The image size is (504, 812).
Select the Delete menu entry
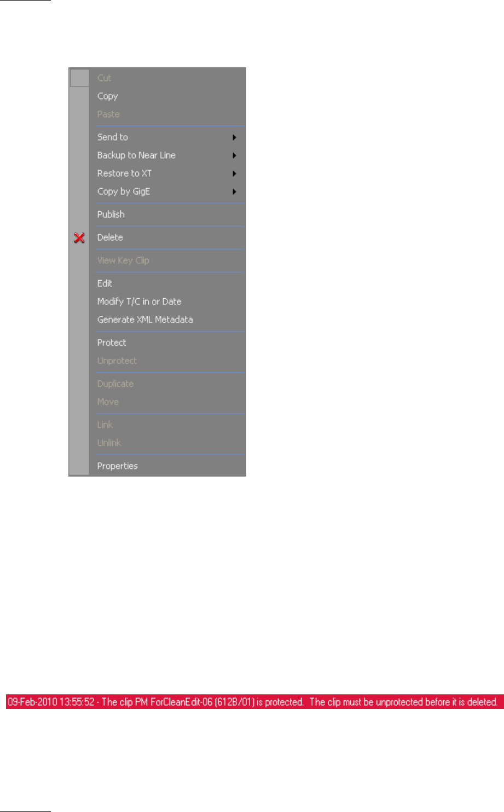(110, 237)
